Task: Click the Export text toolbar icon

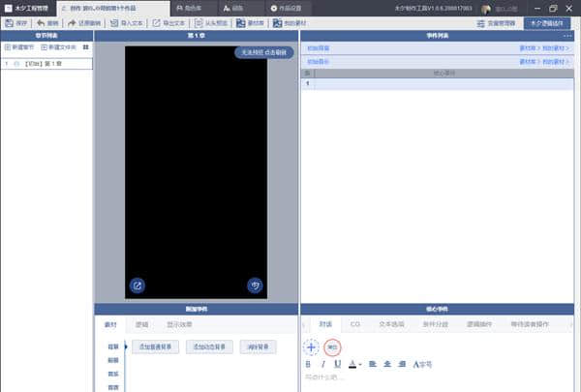Action: coord(157,23)
